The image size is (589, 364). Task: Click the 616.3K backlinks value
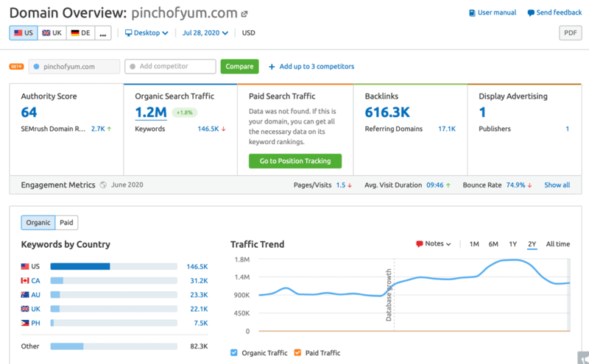click(387, 113)
